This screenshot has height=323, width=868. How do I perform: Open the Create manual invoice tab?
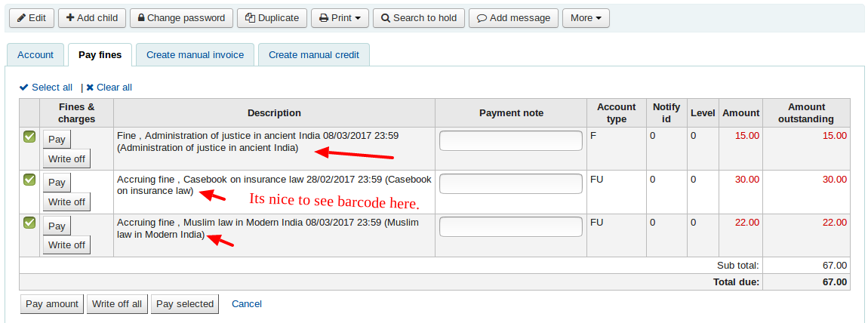point(195,55)
